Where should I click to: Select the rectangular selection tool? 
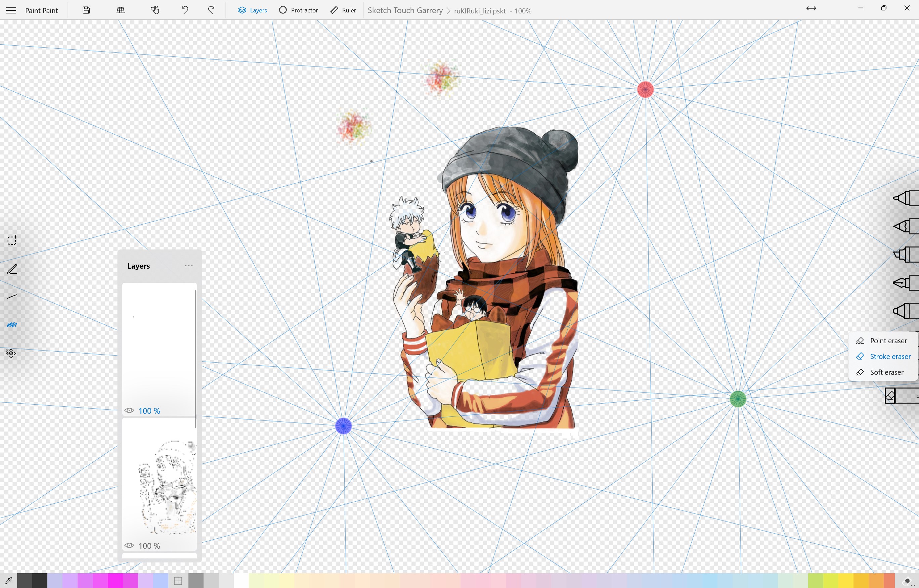point(12,240)
